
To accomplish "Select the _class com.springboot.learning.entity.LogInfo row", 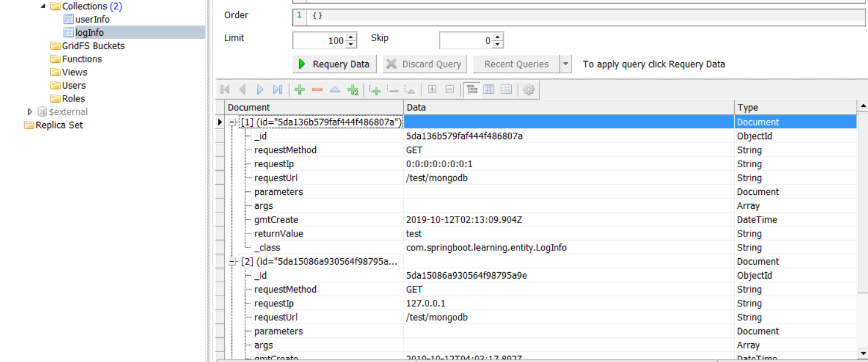I will click(x=541, y=248).
